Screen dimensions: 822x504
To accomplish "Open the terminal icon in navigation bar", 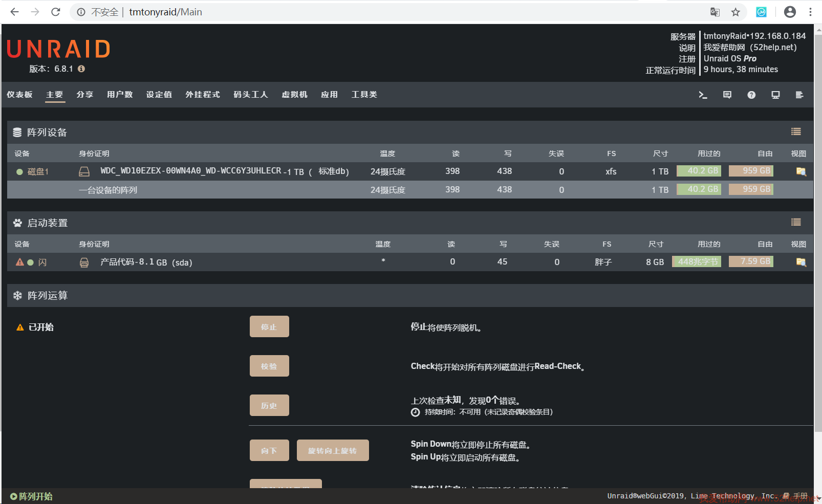I will point(703,95).
